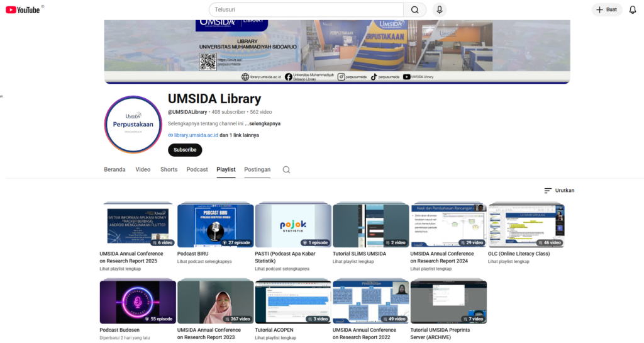The image size is (644, 343).
Task: Click 'Lihat podcast selengkapnya' under Podcast BIRU
Action: pyautogui.click(x=204, y=262)
